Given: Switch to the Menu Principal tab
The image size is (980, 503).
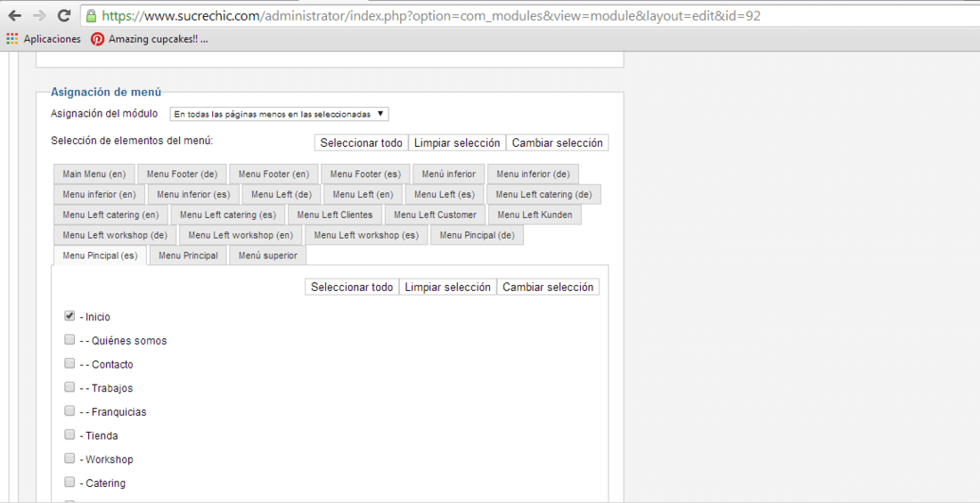Looking at the screenshot, I should [187, 256].
